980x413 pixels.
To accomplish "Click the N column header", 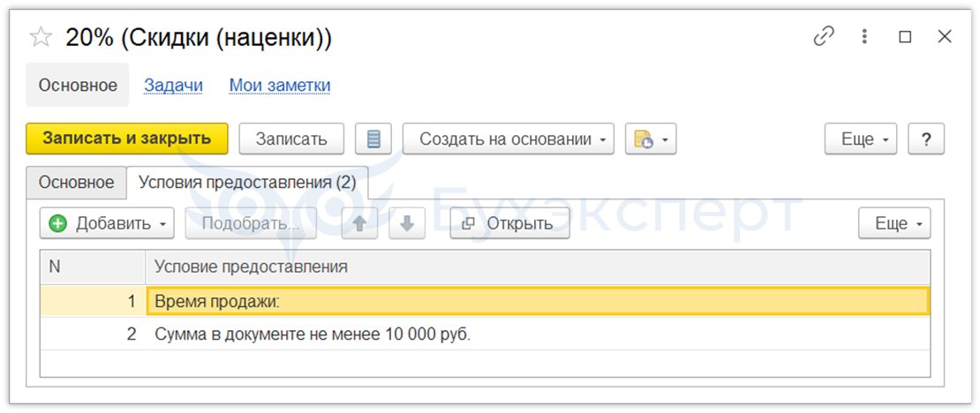I will pyautogui.click(x=93, y=267).
